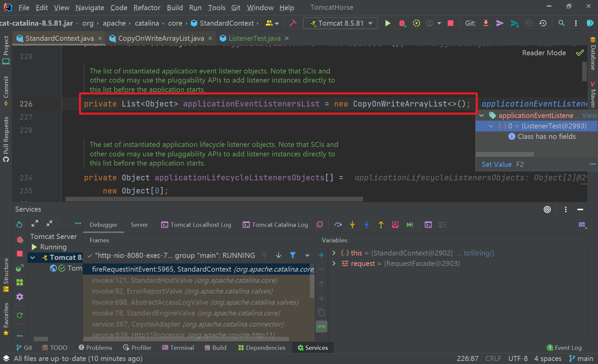The image size is (598, 364).
Task: Open the Refactor menu
Action: click(147, 7)
